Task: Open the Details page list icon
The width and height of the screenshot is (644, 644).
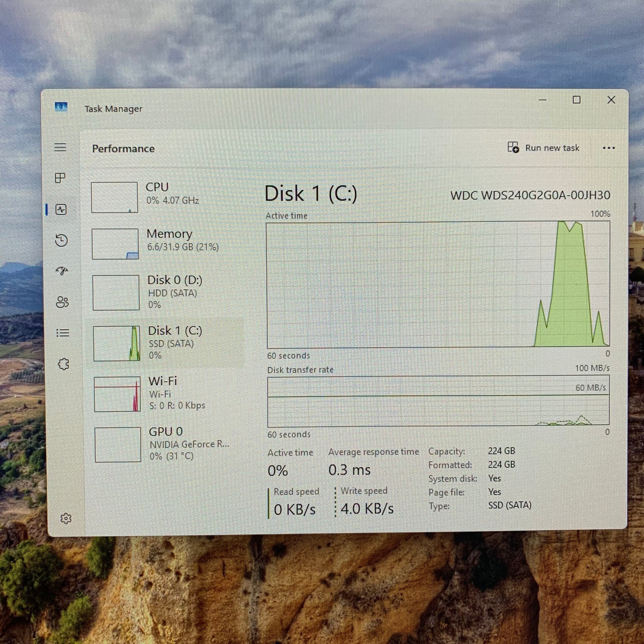Action: point(63,333)
